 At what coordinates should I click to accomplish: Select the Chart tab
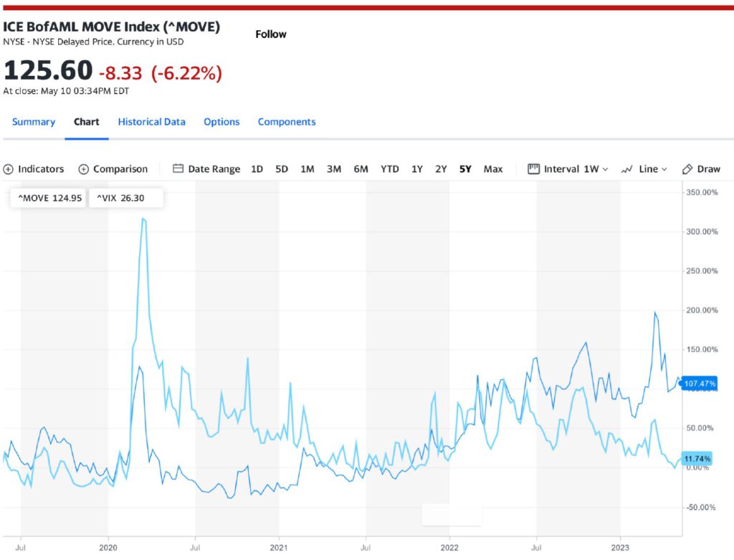tap(87, 122)
